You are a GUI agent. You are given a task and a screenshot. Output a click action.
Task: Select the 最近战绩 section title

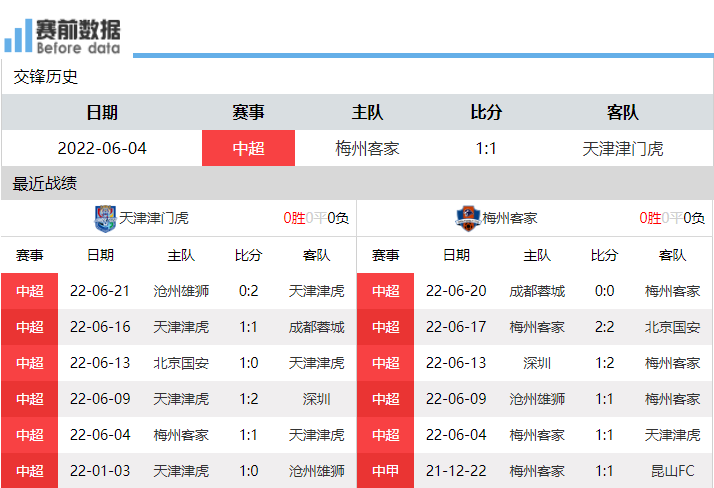45,183
